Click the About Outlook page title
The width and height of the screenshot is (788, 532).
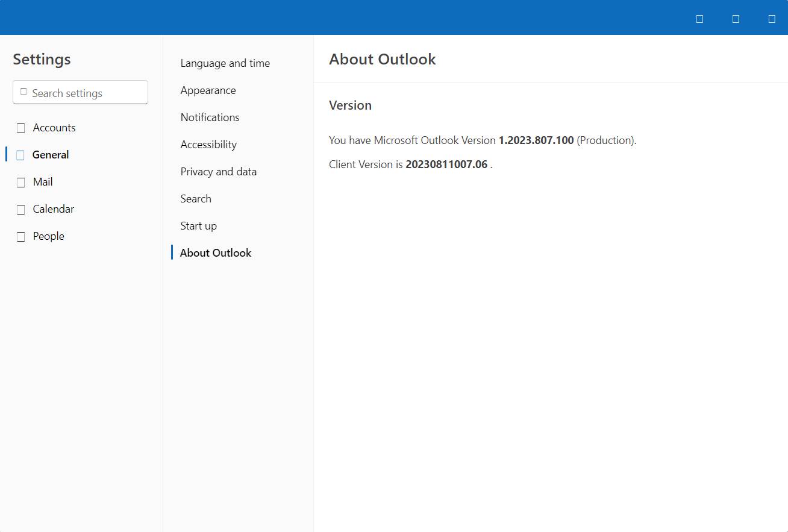383,59
